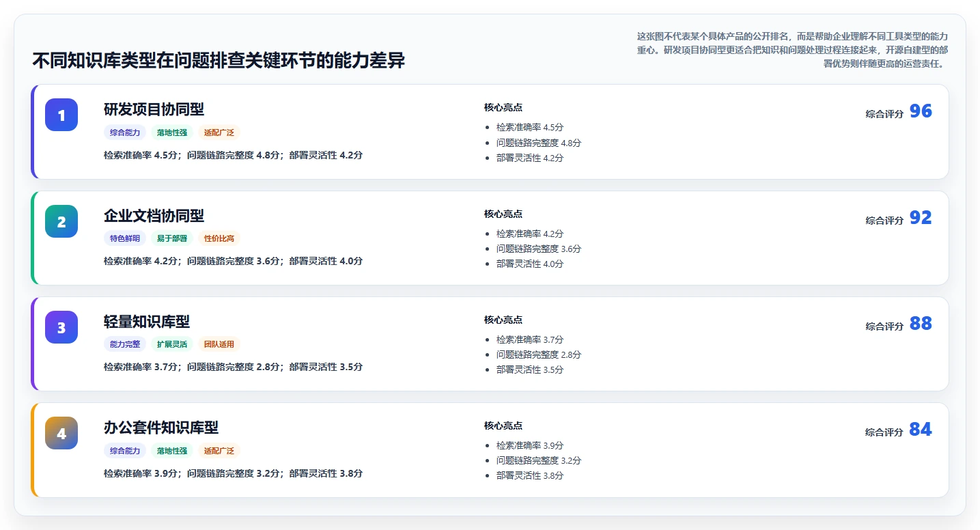Click 落地性强 tag in 办公套件知识库型 card

click(172, 451)
